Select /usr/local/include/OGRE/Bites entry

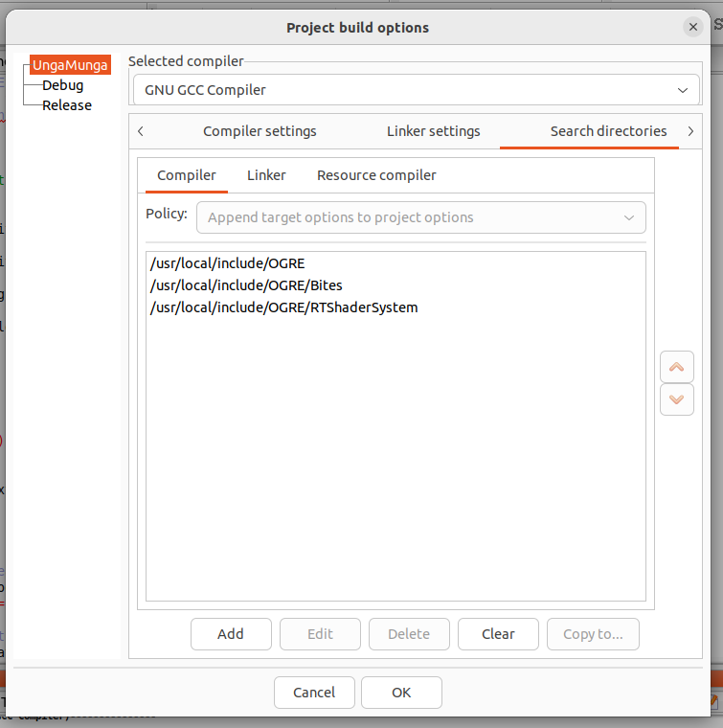coord(395,285)
